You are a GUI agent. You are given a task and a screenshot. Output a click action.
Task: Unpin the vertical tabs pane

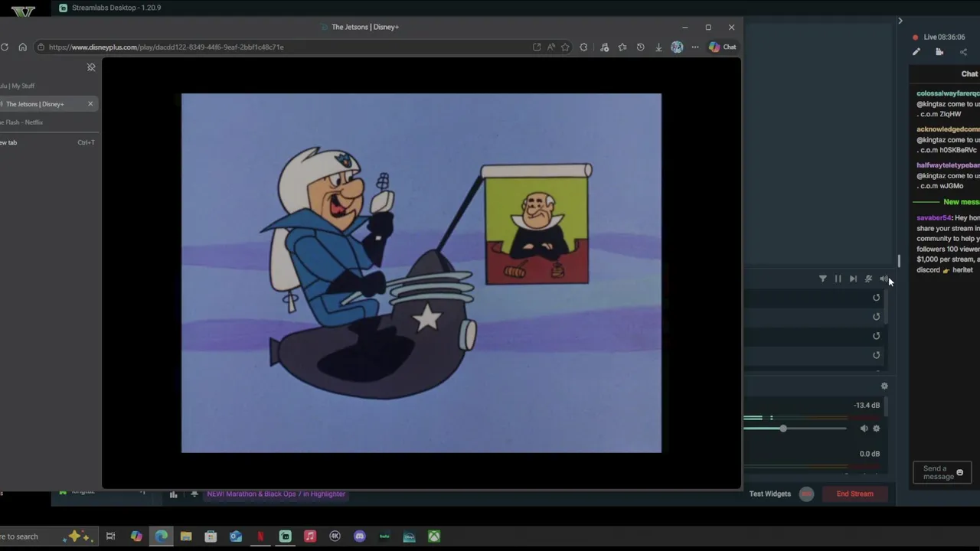(91, 67)
